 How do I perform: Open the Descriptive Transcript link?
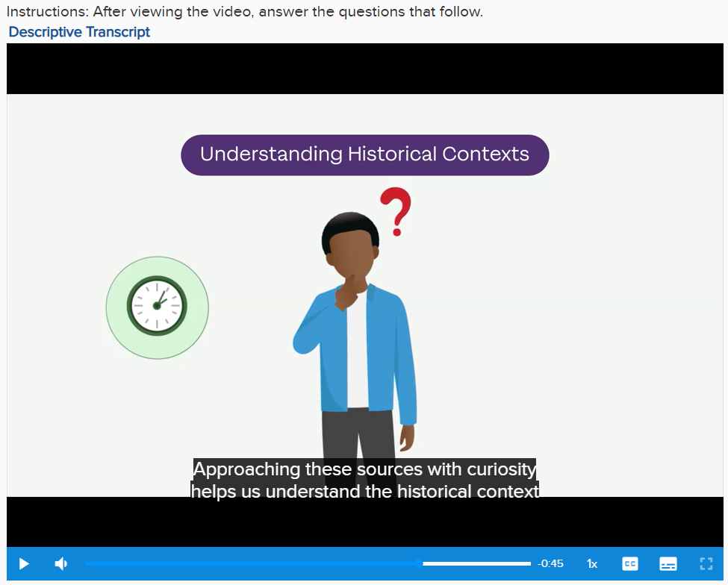[79, 32]
